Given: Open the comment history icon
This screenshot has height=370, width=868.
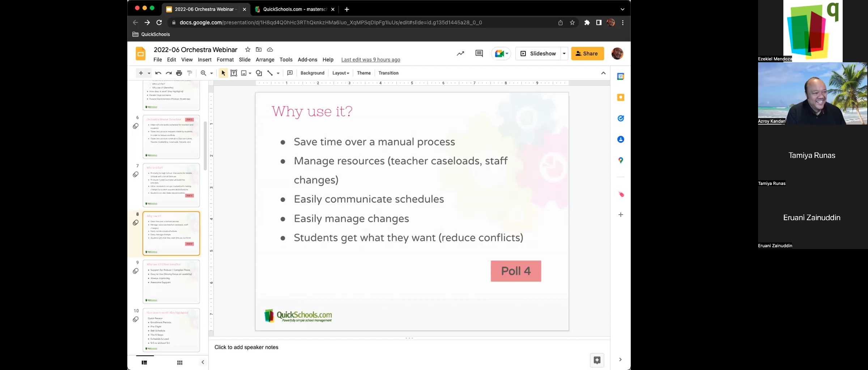Looking at the screenshot, I should pos(479,53).
